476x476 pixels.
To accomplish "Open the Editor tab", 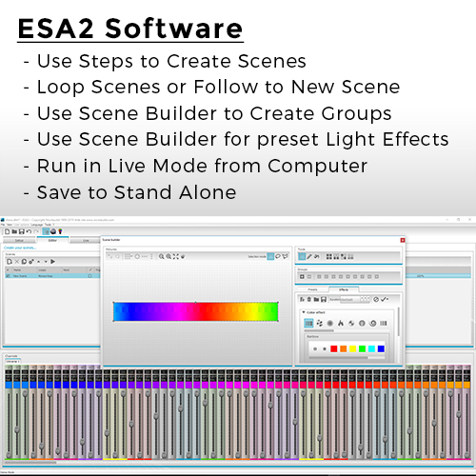I will (x=52, y=240).
